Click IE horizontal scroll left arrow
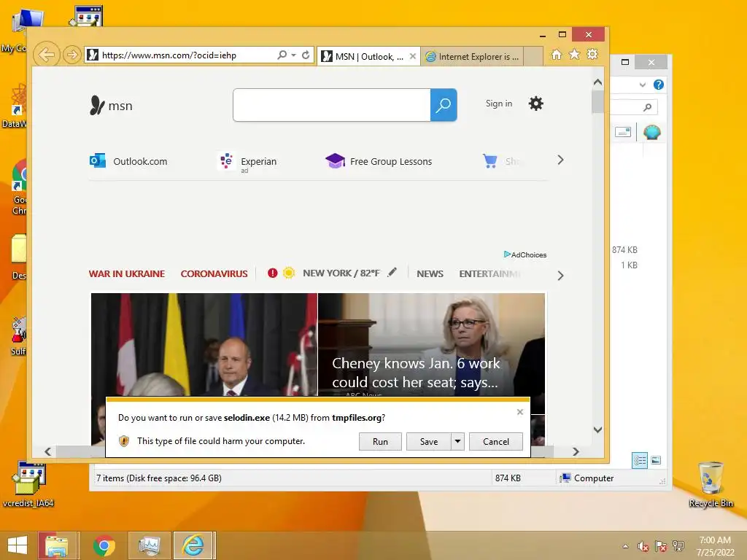 pyautogui.click(x=47, y=451)
